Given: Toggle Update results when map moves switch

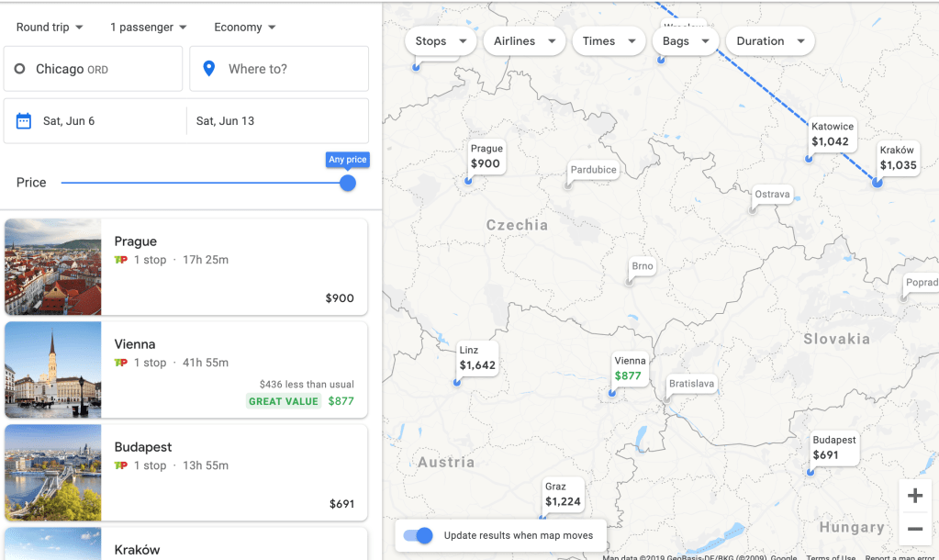Looking at the screenshot, I should tap(419, 535).
